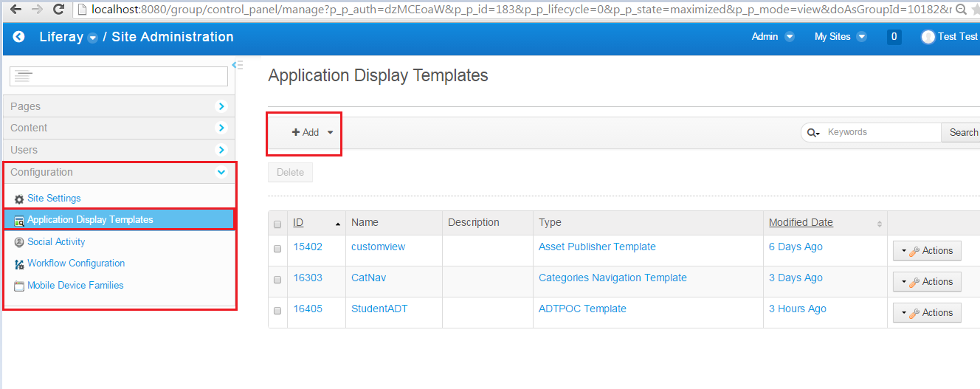Click the browser forward arrow
The image size is (980, 389).
pos(37,10)
